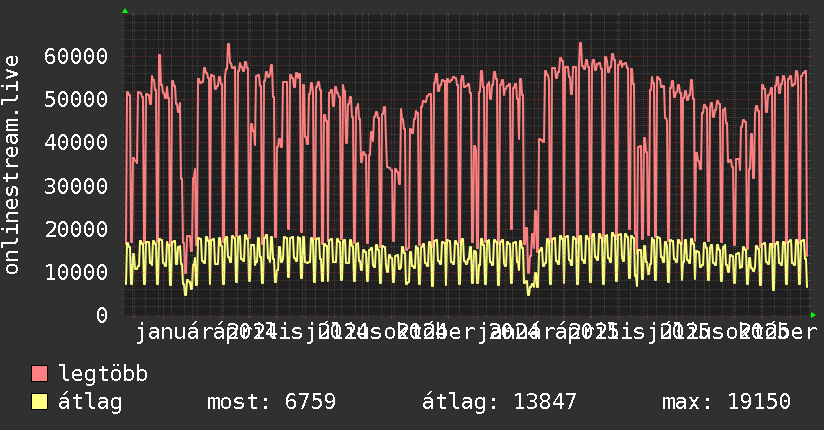The image size is (824, 430).
Task: Click the yellow átlag legend color swatch
Action: pyautogui.click(x=39, y=401)
